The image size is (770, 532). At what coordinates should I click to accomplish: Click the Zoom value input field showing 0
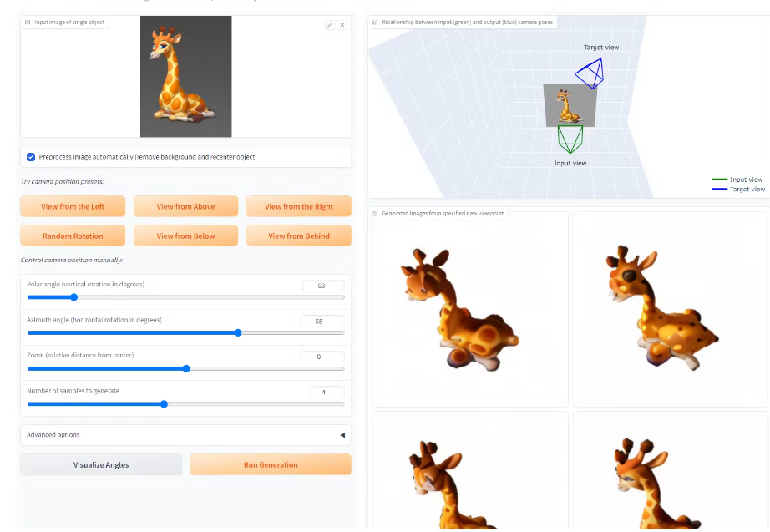[x=323, y=356]
